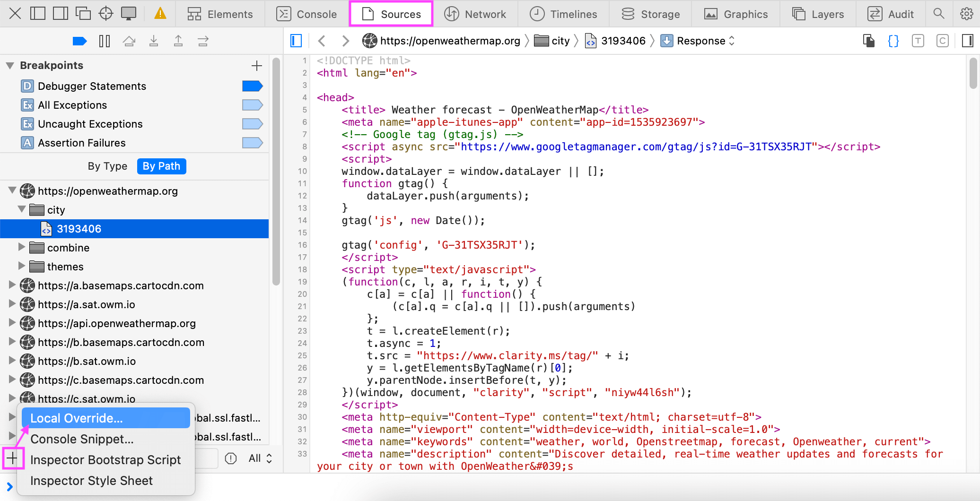This screenshot has height=501, width=980.
Task: Open the Response dropdown
Action: [x=698, y=41]
